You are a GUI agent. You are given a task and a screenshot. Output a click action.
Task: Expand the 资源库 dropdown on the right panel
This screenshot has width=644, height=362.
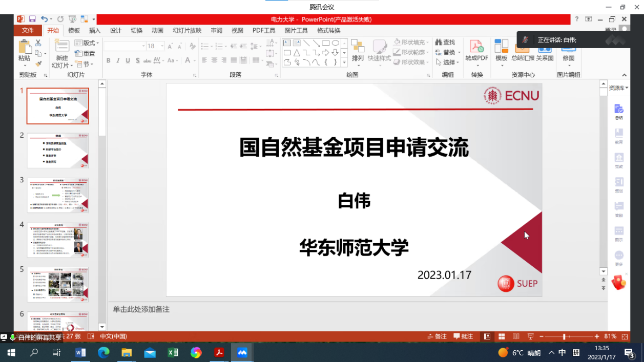coord(618,88)
